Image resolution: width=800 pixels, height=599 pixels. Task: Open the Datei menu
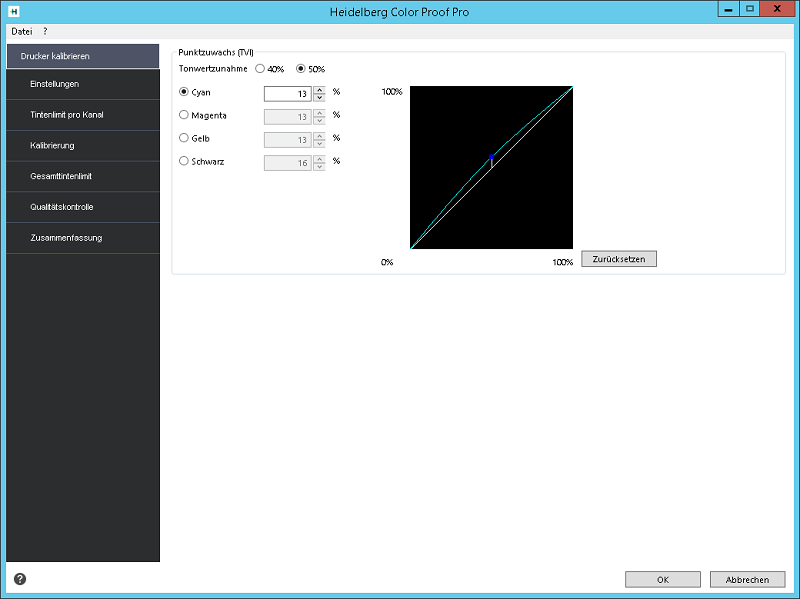22,32
